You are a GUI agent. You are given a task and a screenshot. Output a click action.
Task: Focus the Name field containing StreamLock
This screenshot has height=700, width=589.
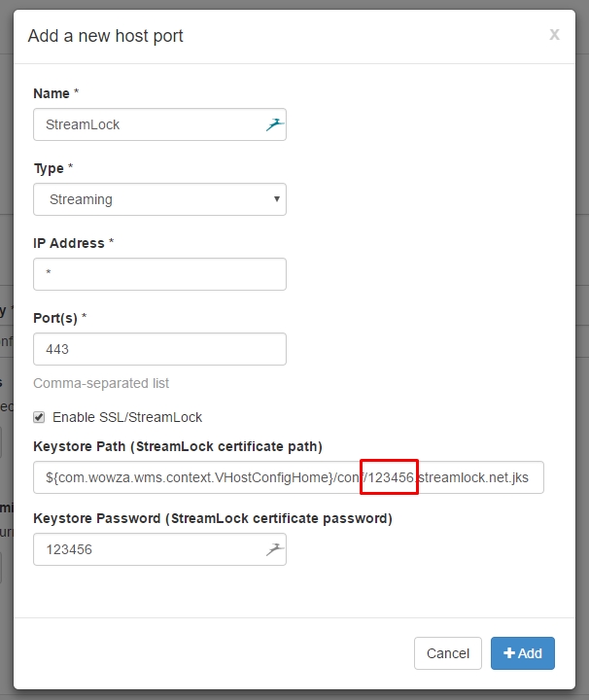(x=159, y=124)
